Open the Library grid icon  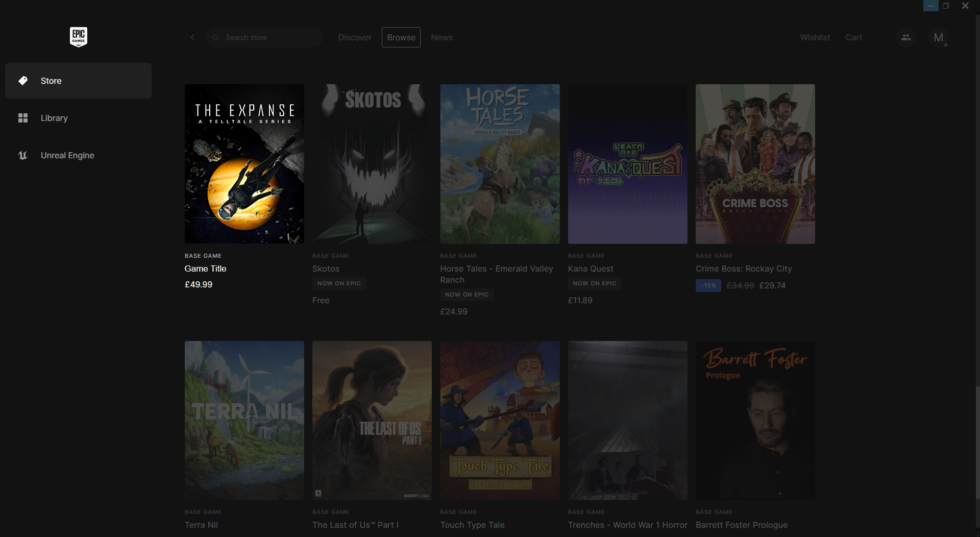click(x=23, y=118)
